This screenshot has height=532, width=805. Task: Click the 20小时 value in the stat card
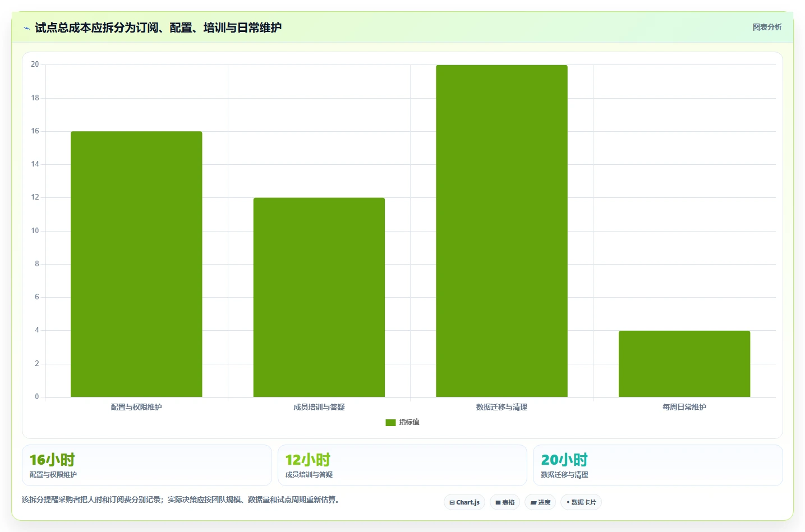[x=564, y=460]
